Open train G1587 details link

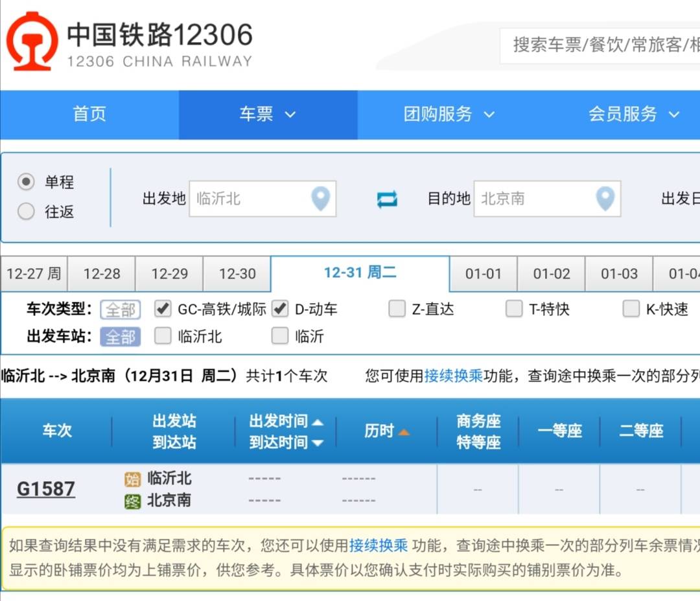click(45, 489)
